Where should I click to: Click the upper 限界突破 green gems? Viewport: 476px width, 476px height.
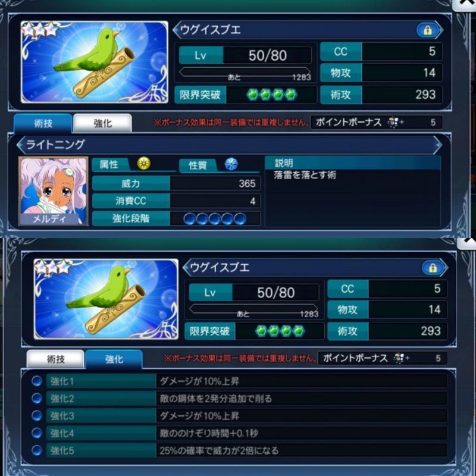[271, 95]
